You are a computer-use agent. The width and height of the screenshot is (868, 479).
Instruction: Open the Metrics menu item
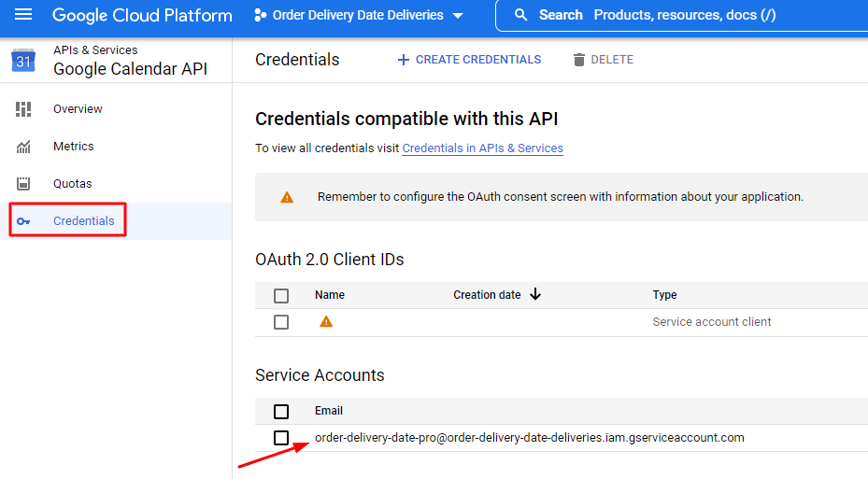coord(74,147)
